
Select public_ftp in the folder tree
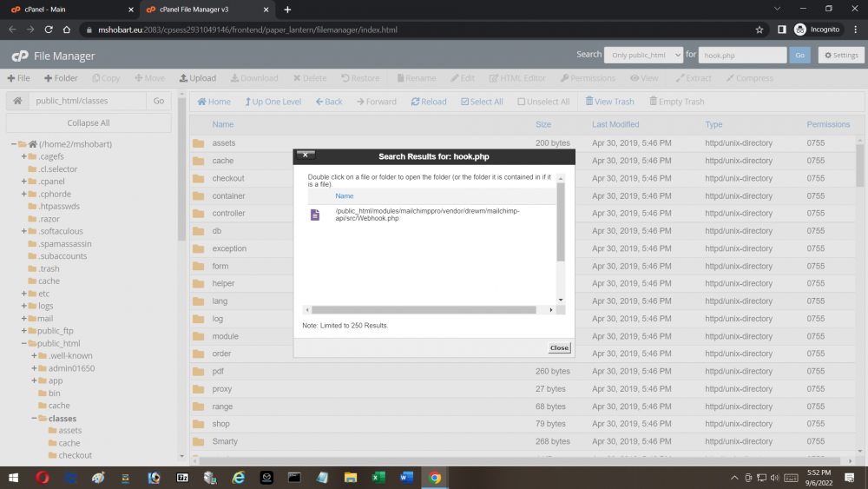click(55, 331)
